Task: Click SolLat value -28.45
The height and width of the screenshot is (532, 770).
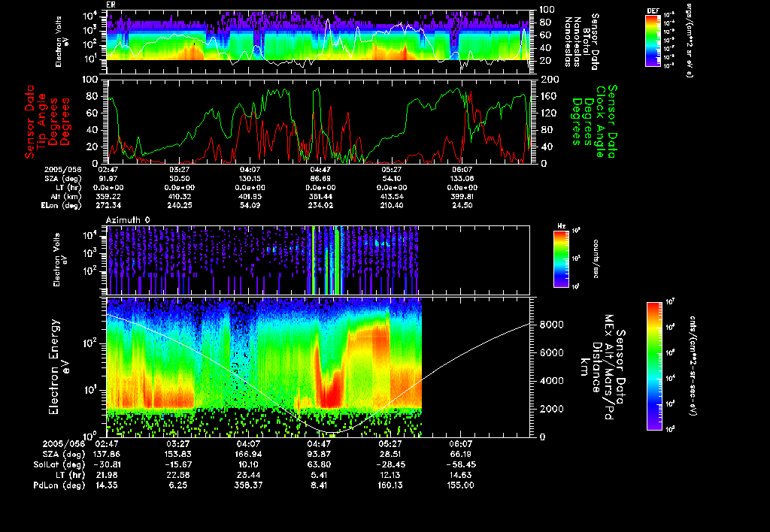Action: [390, 464]
